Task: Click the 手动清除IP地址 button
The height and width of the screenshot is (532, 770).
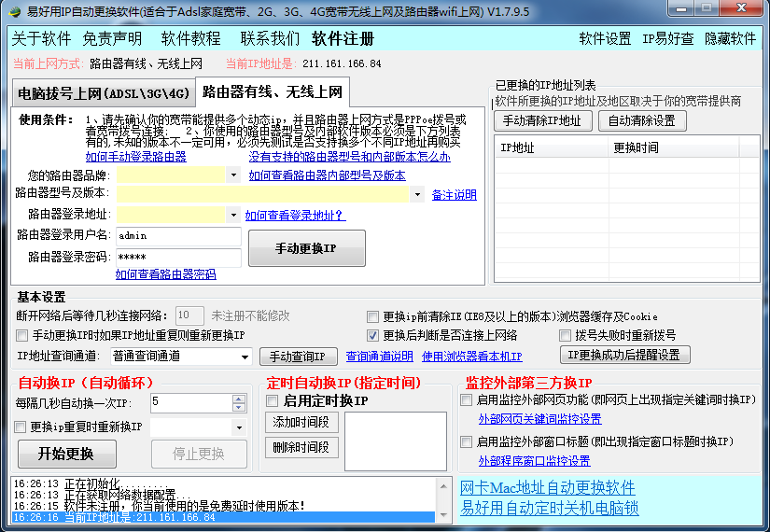Action: tap(542, 120)
